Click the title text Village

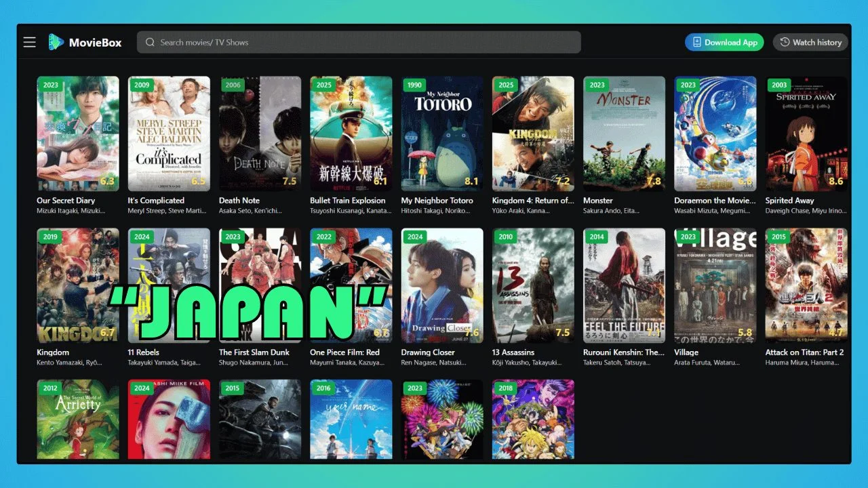686,352
